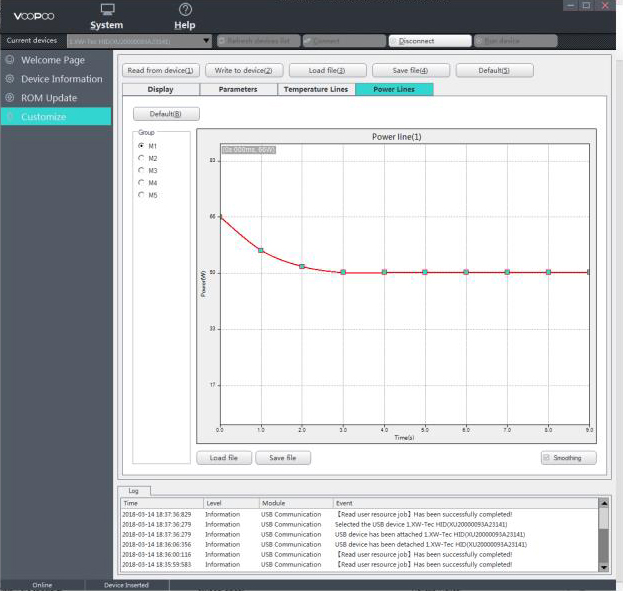The height and width of the screenshot is (591, 623).
Task: Click the power curve point at 2.0 seconds
Action: pyautogui.click(x=302, y=266)
